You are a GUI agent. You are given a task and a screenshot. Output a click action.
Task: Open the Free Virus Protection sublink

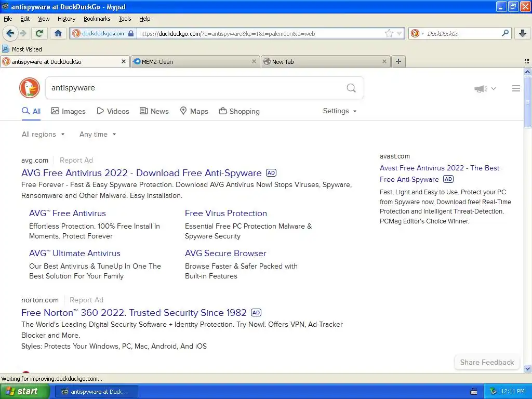click(226, 214)
